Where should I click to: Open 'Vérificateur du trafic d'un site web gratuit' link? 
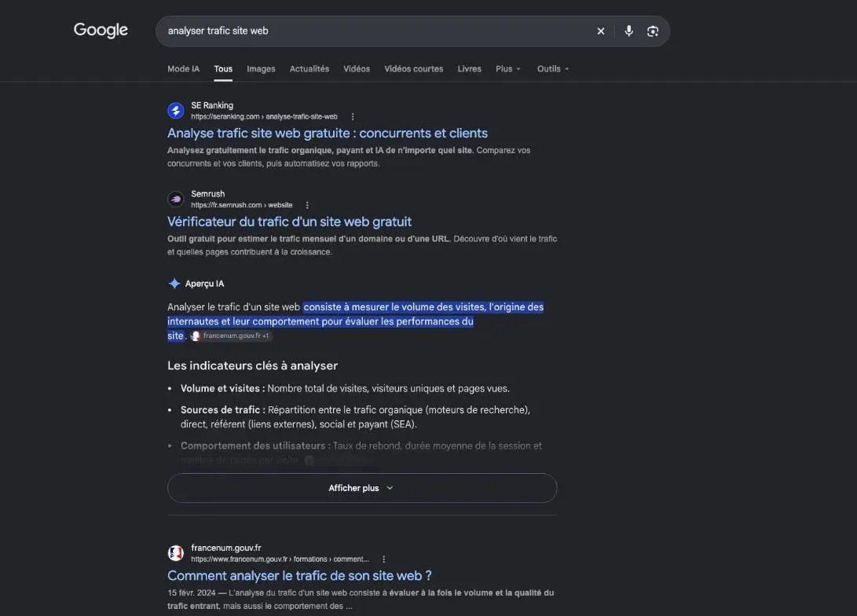click(x=289, y=222)
